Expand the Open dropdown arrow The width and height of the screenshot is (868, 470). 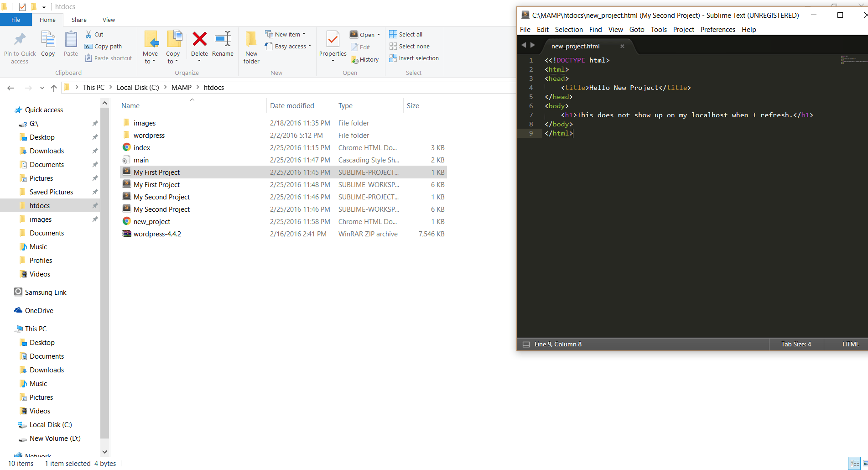pyautogui.click(x=378, y=35)
